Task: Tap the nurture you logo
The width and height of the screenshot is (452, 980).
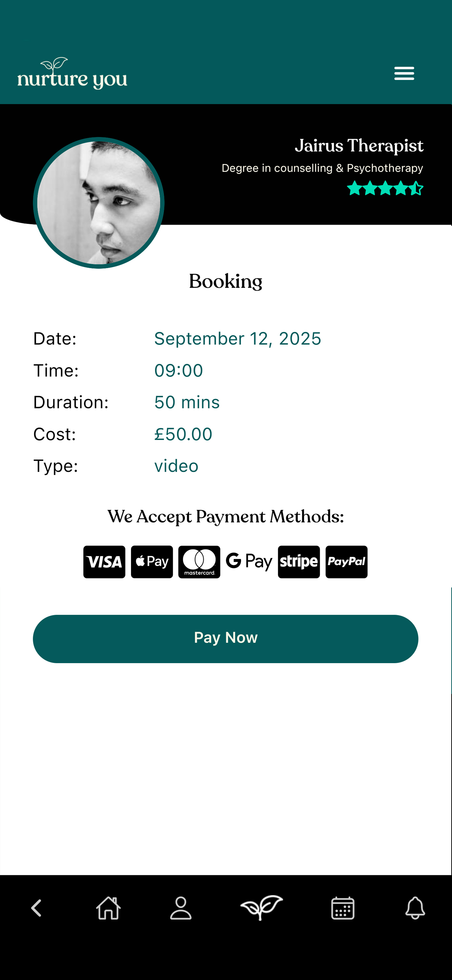Action: 72,73
